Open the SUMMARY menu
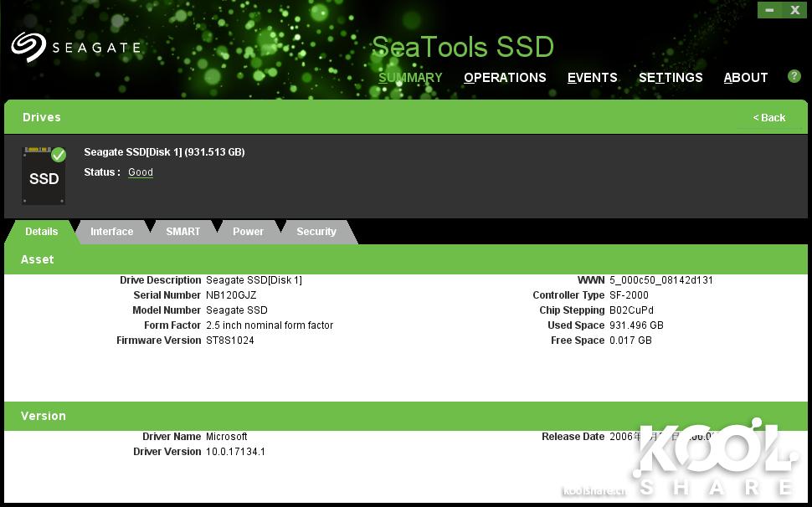Image resolution: width=812 pixels, height=507 pixels. tap(410, 78)
